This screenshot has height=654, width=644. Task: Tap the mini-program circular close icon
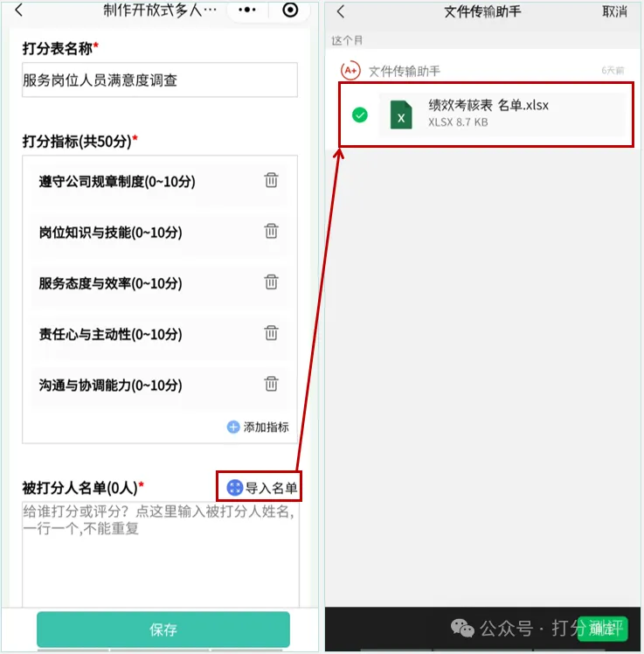(x=290, y=10)
